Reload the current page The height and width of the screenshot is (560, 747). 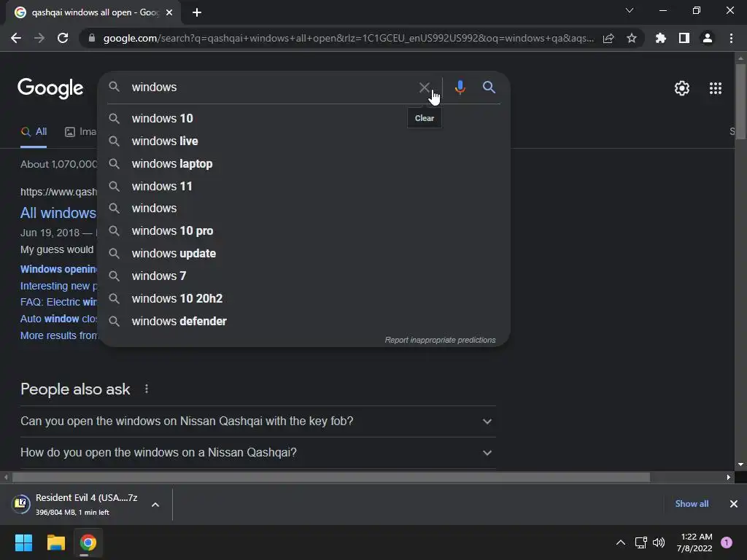pos(63,38)
